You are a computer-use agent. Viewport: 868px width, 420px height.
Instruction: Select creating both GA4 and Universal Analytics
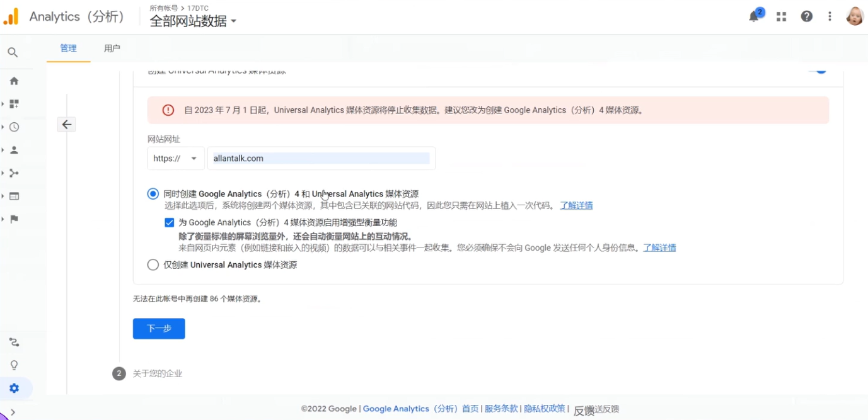153,193
